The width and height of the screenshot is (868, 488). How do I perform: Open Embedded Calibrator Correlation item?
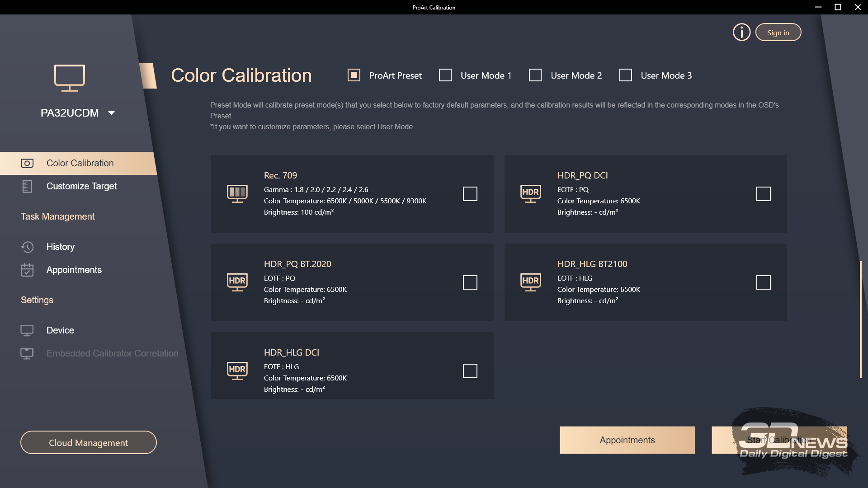(x=113, y=353)
